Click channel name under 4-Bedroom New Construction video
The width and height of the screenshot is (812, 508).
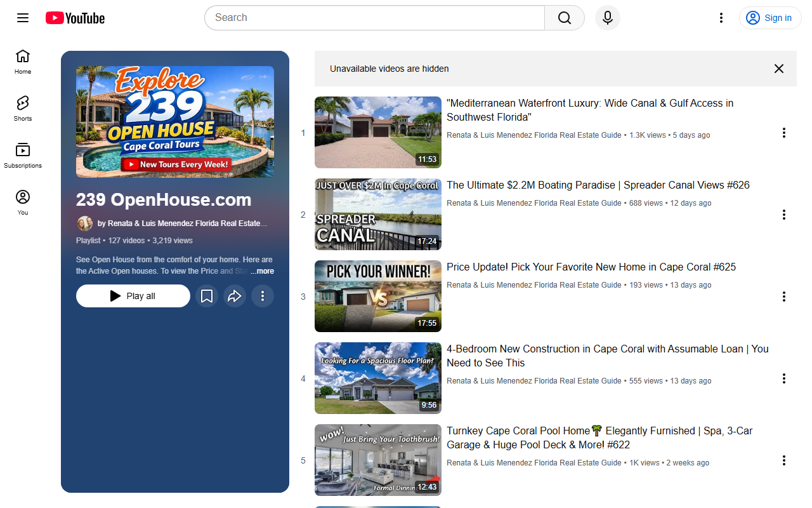pos(534,381)
